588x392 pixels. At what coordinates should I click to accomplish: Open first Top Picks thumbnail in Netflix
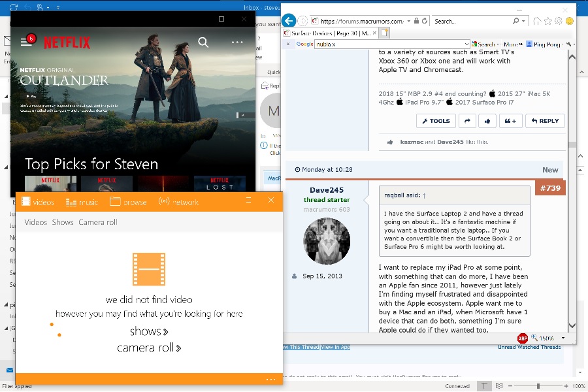pos(50,184)
